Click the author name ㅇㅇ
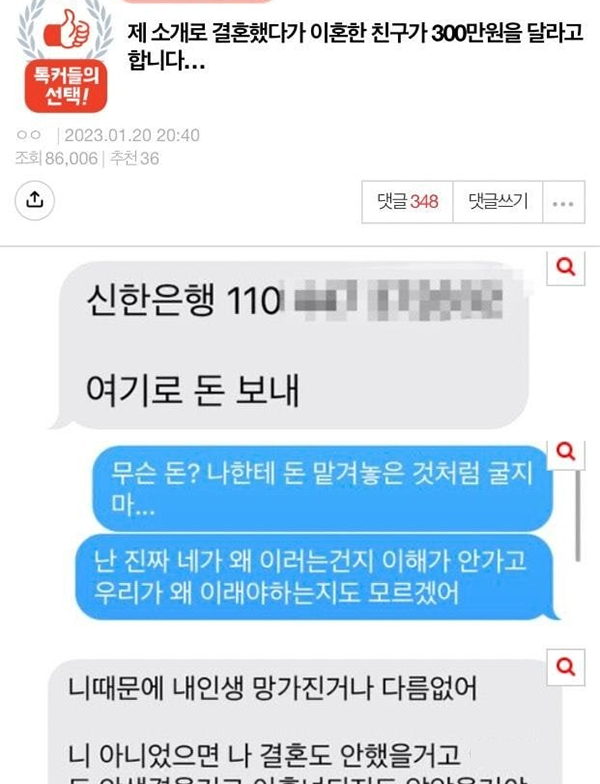600x784 pixels. [28, 135]
